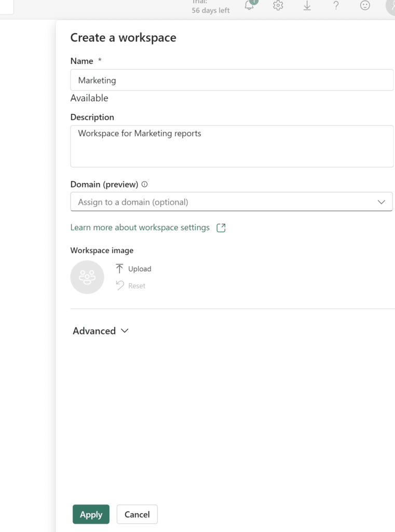Expand the Advanced section
The width and height of the screenshot is (395, 532).
[101, 331]
